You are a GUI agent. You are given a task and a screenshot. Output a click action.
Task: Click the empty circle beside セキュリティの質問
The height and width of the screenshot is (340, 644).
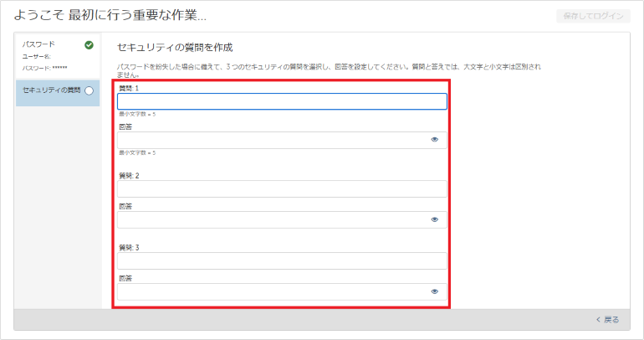click(89, 91)
